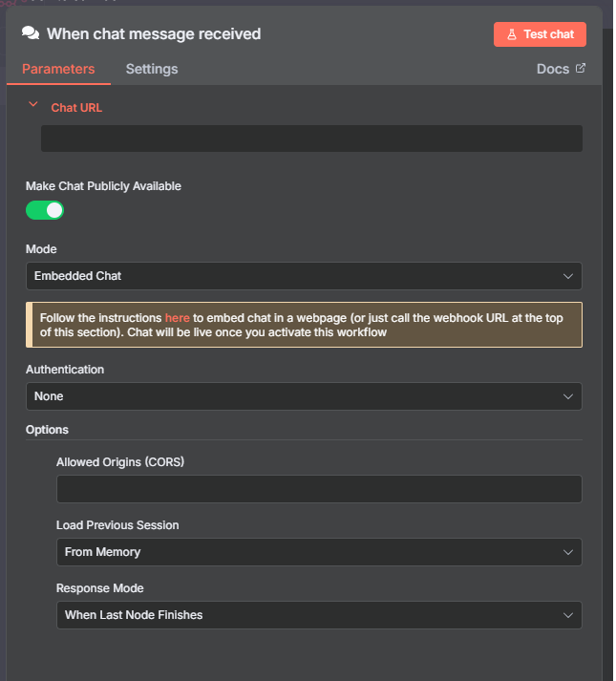The width and height of the screenshot is (616, 681).
Task: Click the flask icon on Test chat
Action: tap(512, 34)
